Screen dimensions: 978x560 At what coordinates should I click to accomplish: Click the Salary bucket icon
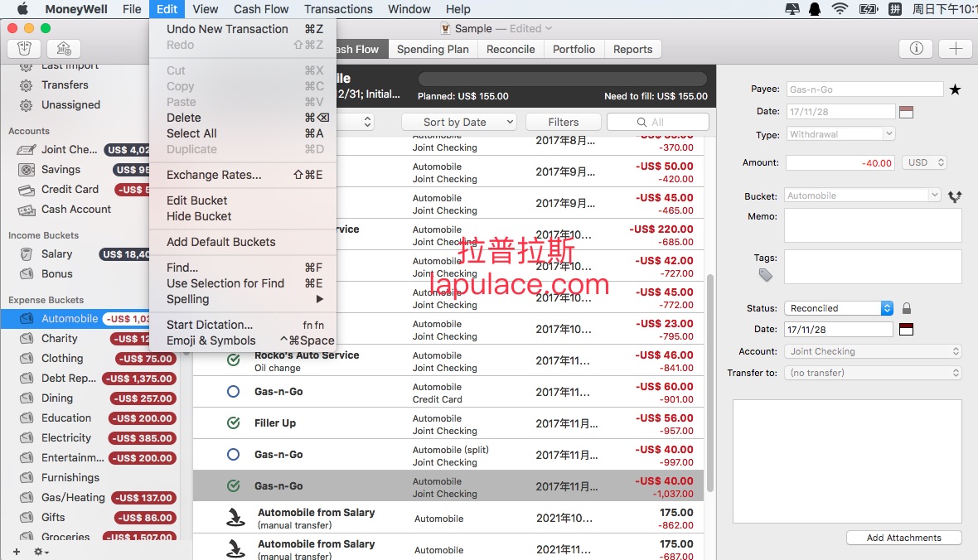point(27,253)
